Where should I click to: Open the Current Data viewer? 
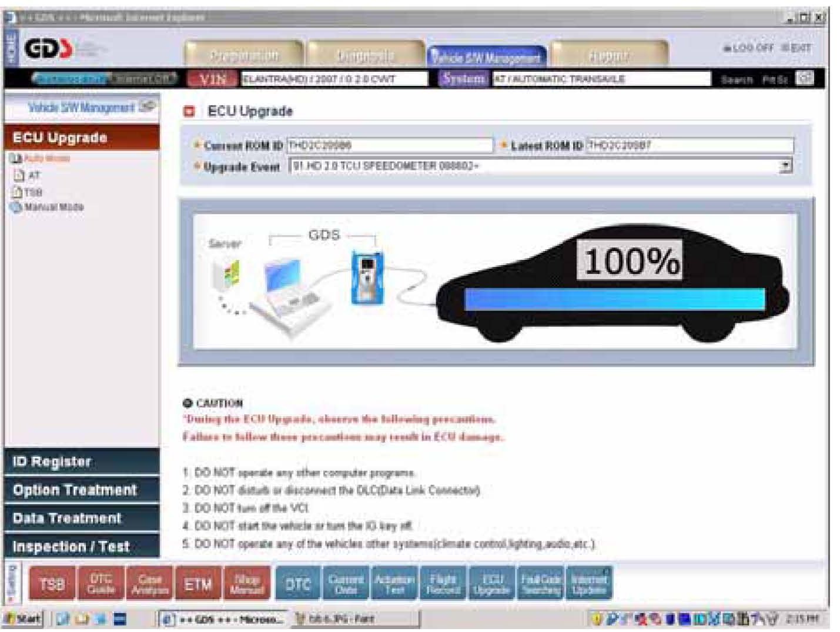(x=346, y=583)
